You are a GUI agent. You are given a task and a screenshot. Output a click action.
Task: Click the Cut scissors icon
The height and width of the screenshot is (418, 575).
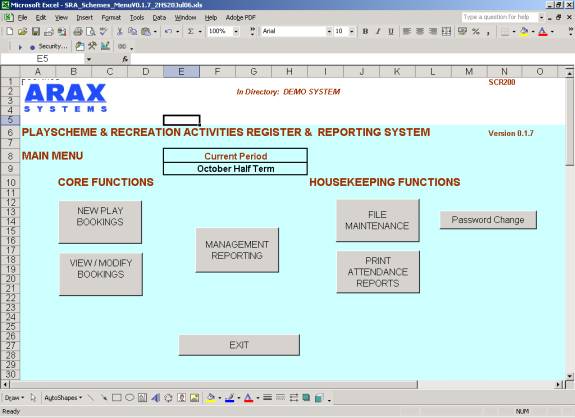(120, 32)
